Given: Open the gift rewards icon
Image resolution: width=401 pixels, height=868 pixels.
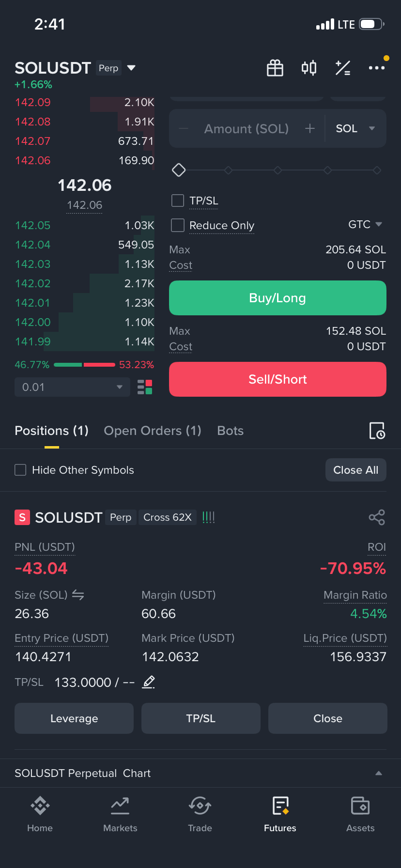Looking at the screenshot, I should (x=275, y=68).
